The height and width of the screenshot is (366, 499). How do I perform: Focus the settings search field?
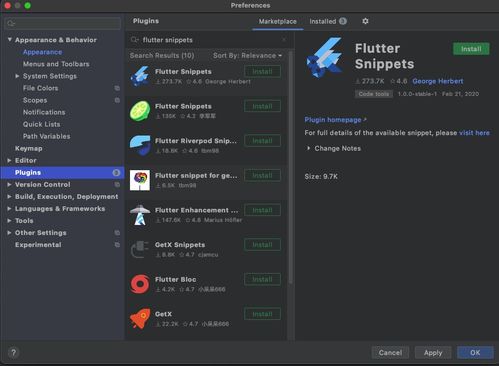pos(63,23)
